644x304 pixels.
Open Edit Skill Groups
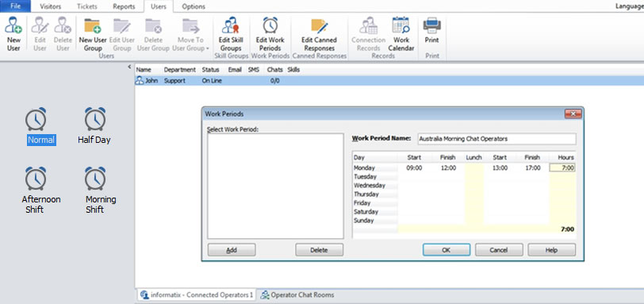[231, 34]
